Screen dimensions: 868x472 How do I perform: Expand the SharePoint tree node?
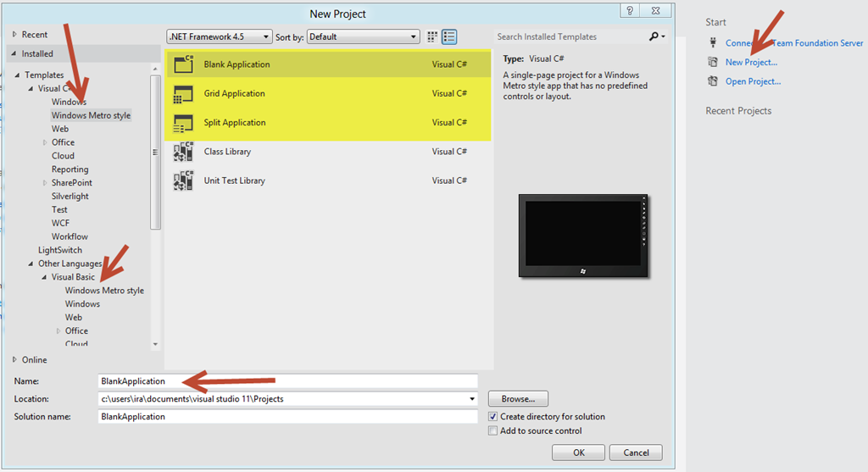pos(45,183)
